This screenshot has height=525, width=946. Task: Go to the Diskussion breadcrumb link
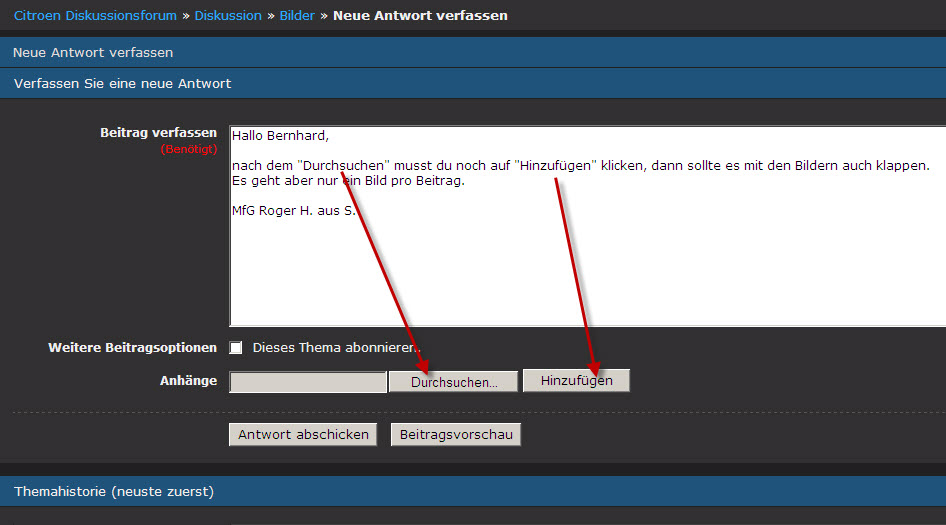click(x=228, y=16)
